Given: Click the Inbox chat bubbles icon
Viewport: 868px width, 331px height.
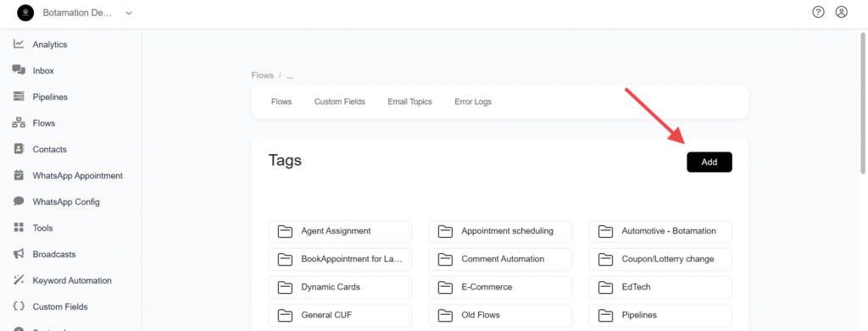Looking at the screenshot, I should [19, 70].
